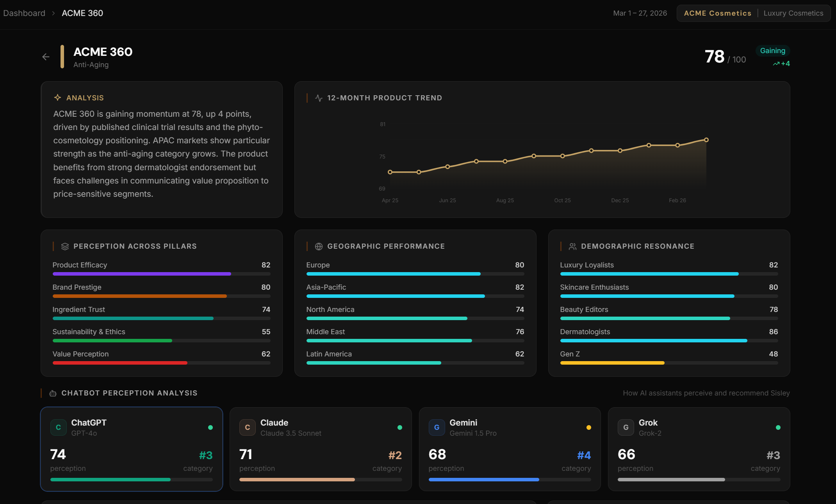
Task: Click the Value Perception red progress bar
Action: pyautogui.click(x=119, y=363)
